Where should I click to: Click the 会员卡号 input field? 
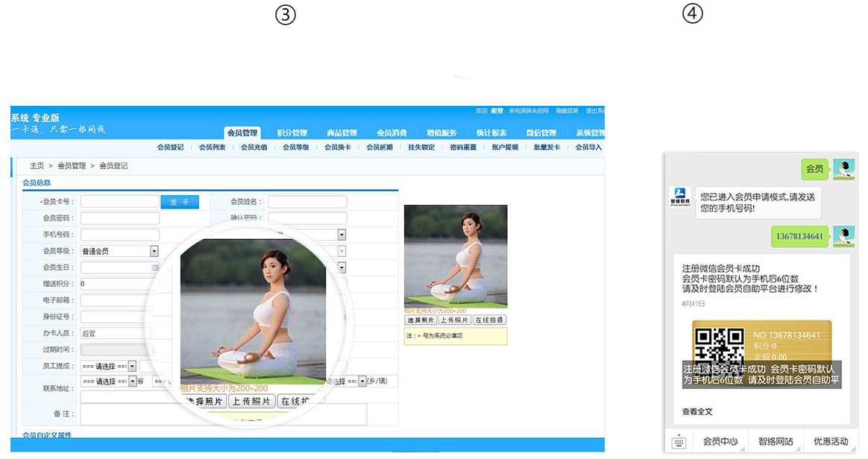(x=119, y=202)
